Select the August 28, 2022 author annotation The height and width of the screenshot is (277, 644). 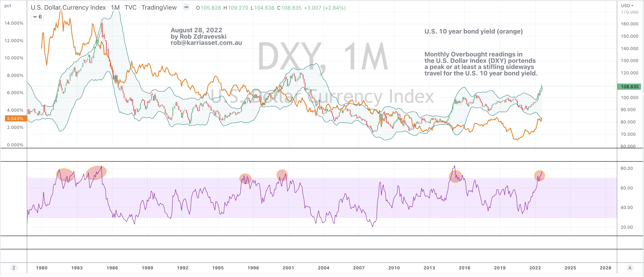pyautogui.click(x=206, y=36)
